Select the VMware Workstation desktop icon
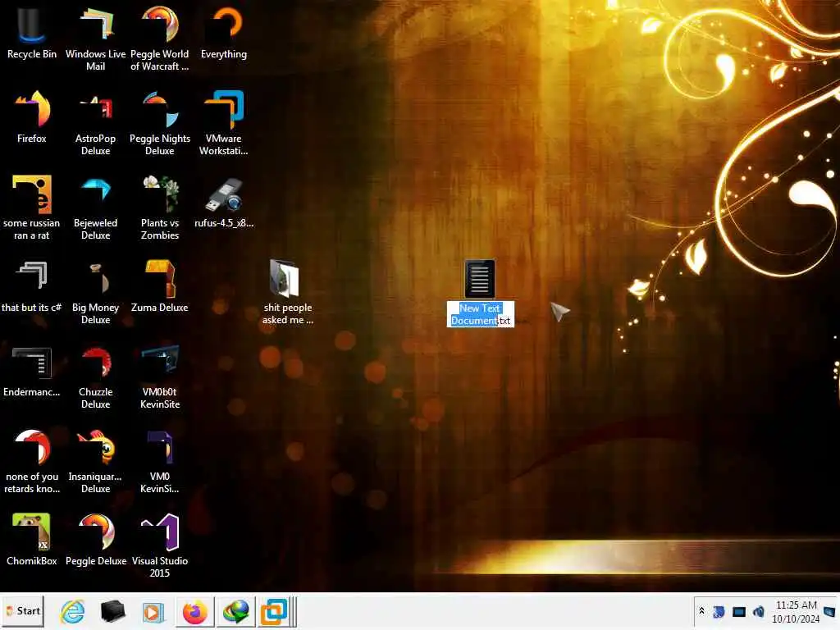The height and width of the screenshot is (630, 840). click(224, 122)
